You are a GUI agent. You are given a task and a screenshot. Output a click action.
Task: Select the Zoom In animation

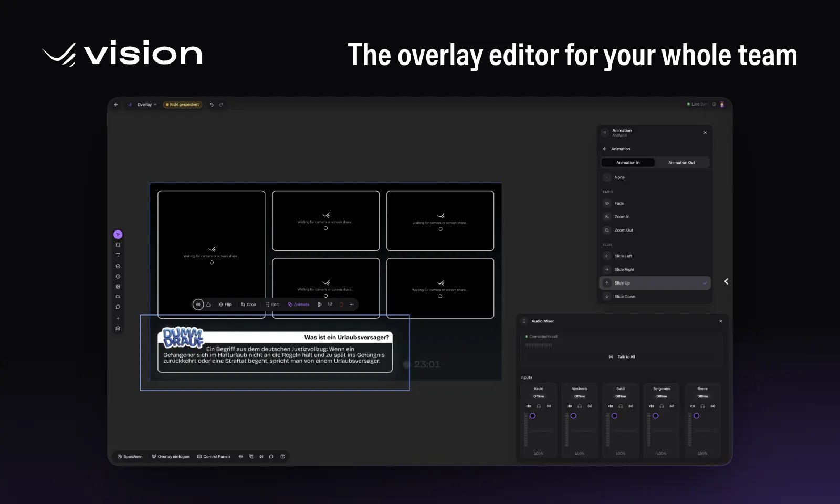point(655,217)
